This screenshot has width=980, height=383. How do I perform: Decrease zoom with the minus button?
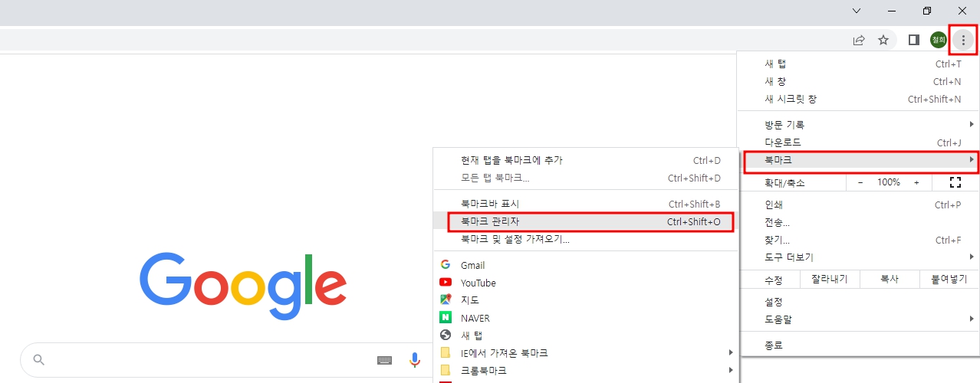click(860, 182)
